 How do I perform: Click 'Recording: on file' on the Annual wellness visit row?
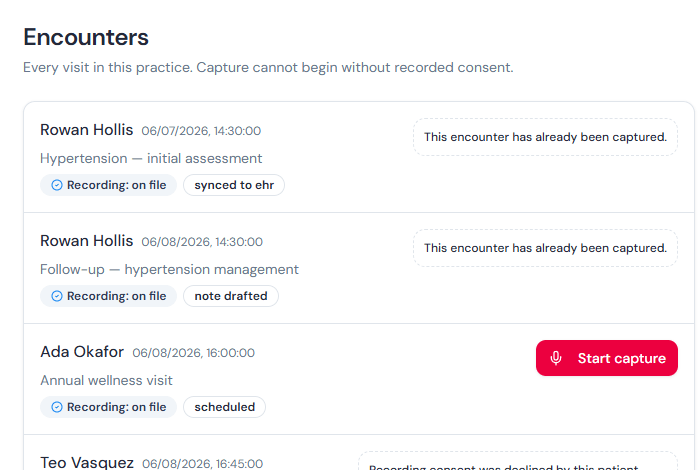108,407
